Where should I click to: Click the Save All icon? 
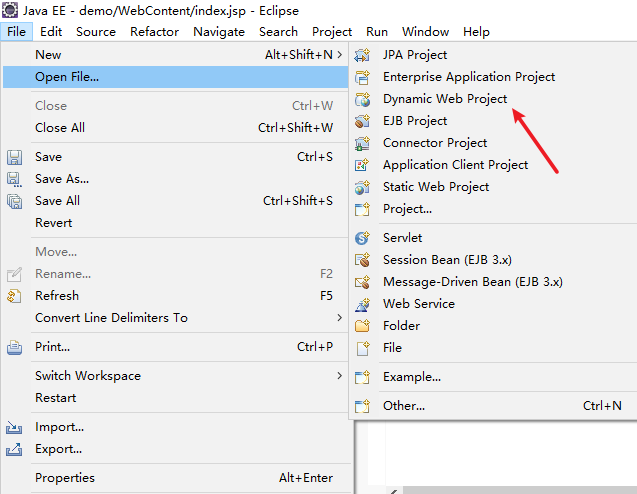[x=14, y=201]
